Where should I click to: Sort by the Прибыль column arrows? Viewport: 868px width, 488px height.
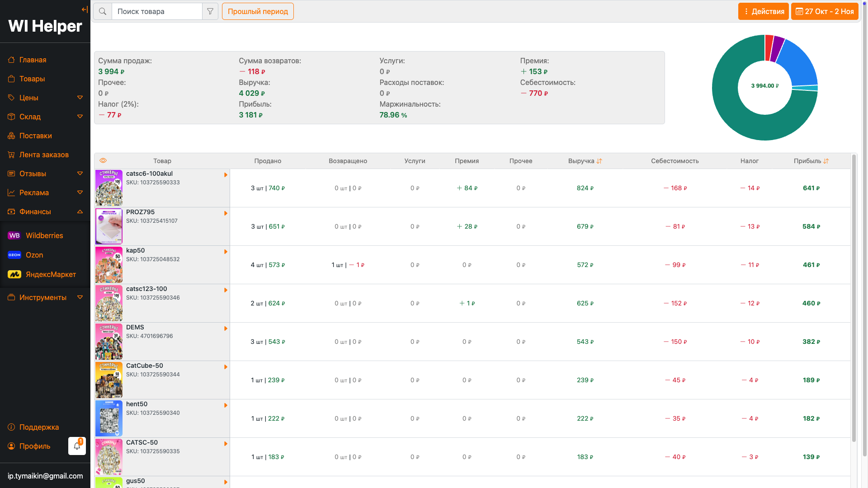tap(826, 161)
